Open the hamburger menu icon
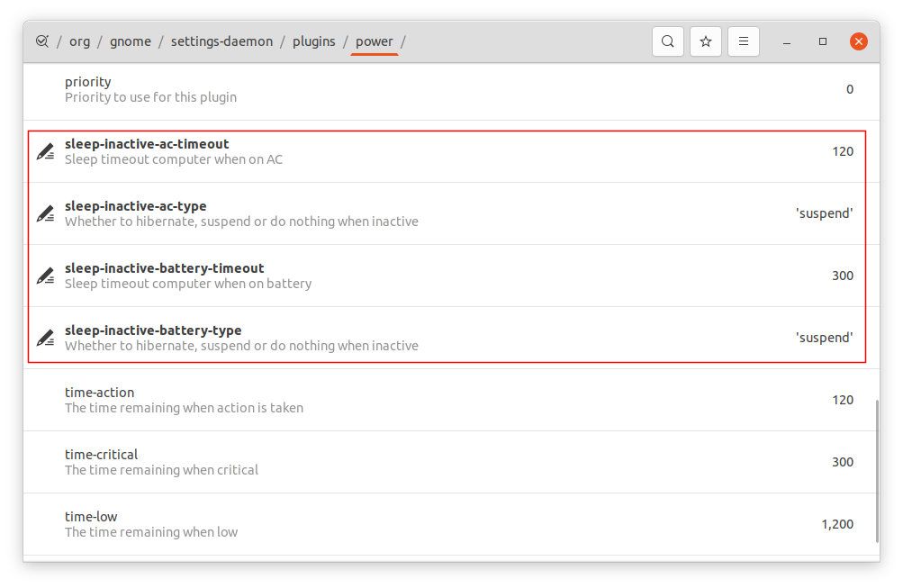Image resolution: width=903 pixels, height=588 pixels. pos(743,41)
